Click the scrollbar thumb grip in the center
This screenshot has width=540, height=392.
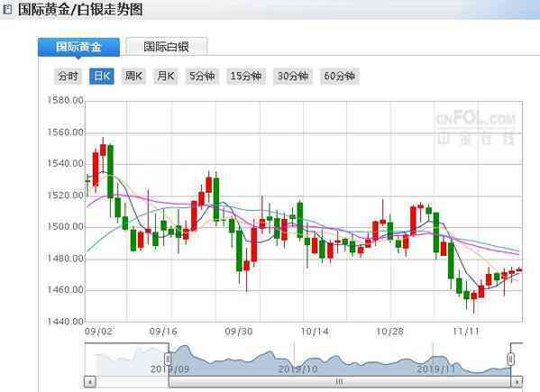[339, 382]
